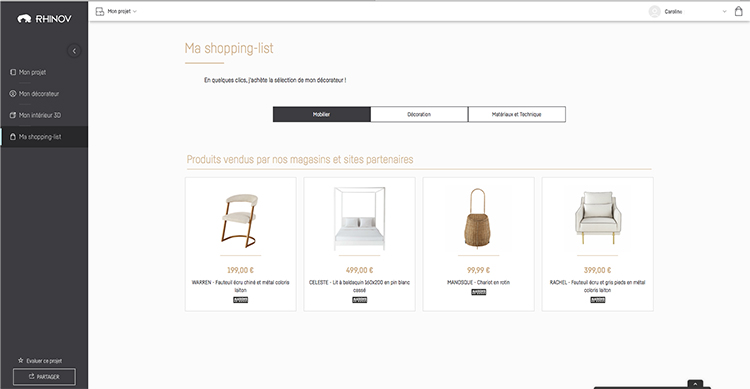Switch to the Décoration tab
This screenshot has width=750, height=389.
(x=419, y=114)
